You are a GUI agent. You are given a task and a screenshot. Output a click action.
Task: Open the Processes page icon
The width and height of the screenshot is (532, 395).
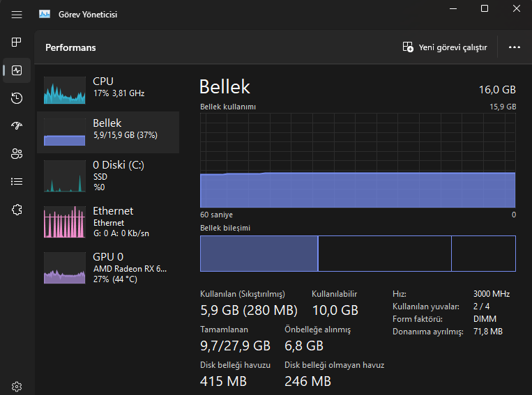click(17, 42)
